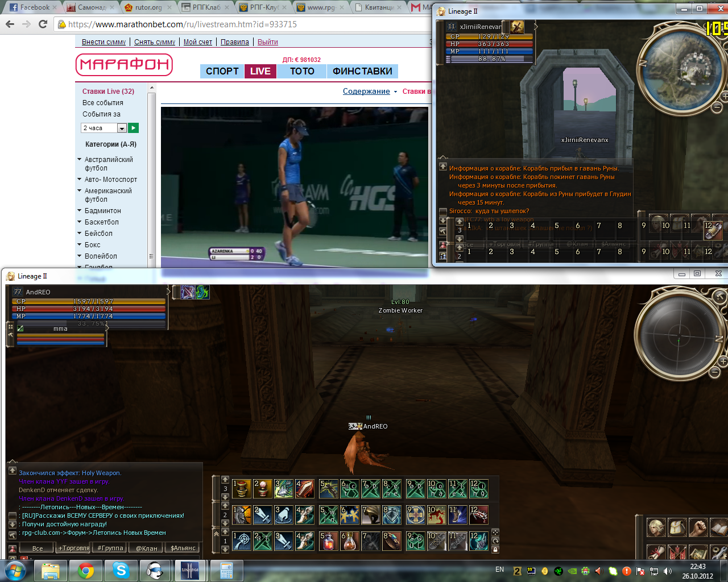Click the sidebar scrollbar up arrow
The height and width of the screenshot is (582, 728).
pyautogui.click(x=151, y=88)
